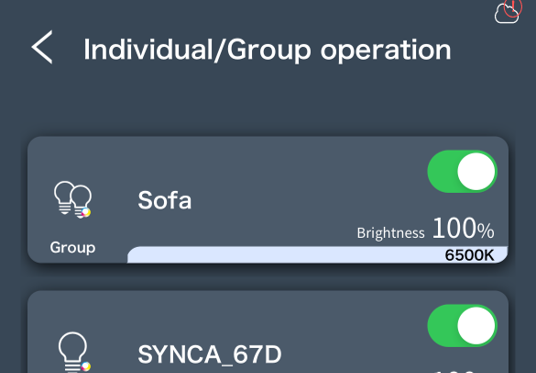536x373 pixels.
Task: Select the Sofa group card background
Action: click(268, 200)
